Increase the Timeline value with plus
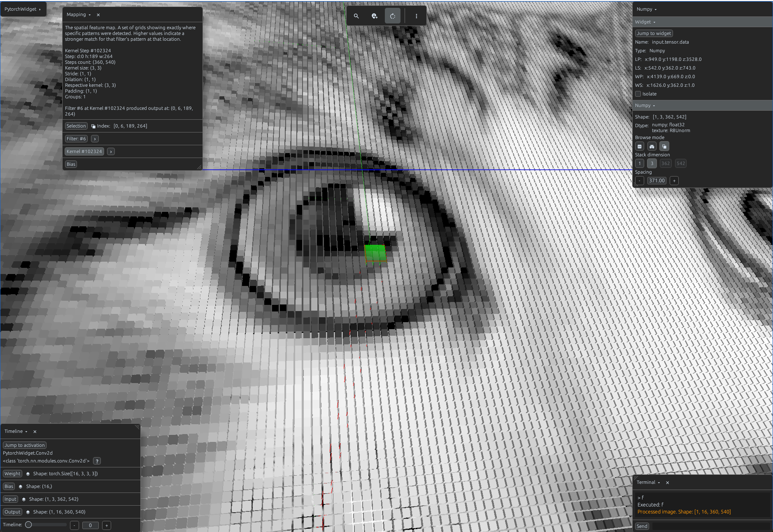Screen dimensions: 773x532 pyautogui.click(x=107, y=525)
